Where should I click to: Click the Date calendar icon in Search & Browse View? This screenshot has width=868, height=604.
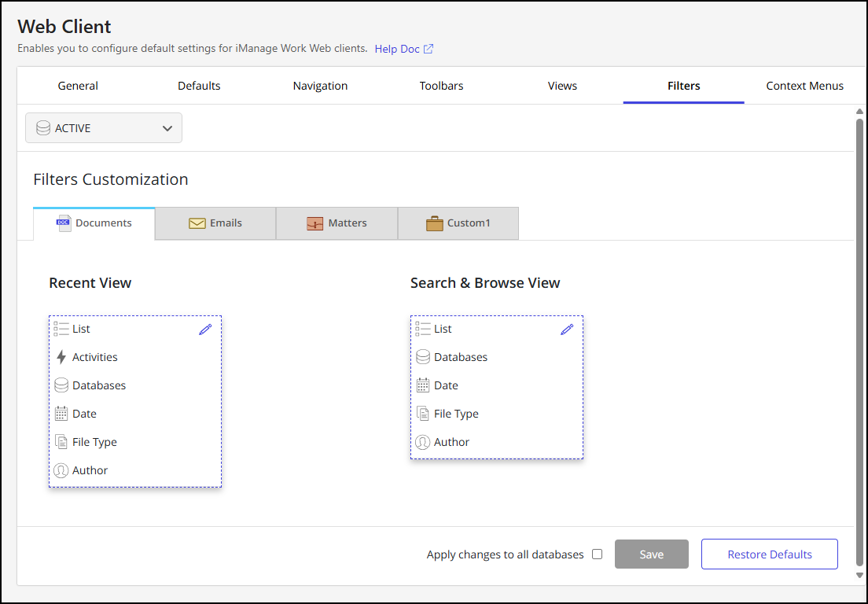click(423, 385)
